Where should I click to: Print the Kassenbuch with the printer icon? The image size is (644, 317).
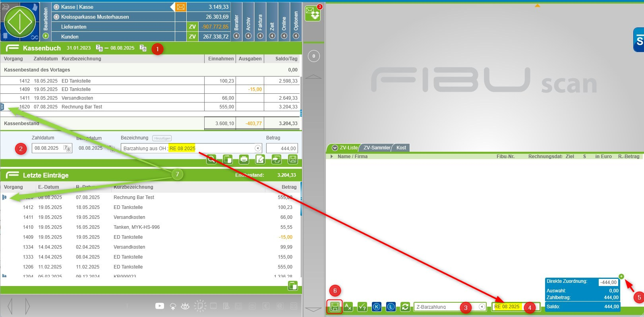pyautogui.click(x=244, y=160)
